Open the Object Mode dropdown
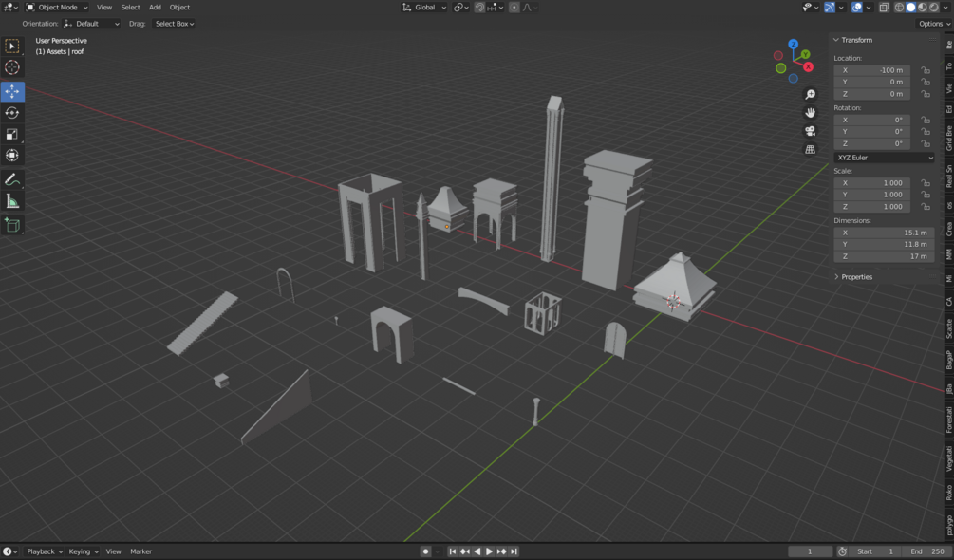This screenshot has height=560, width=954. 57,8
